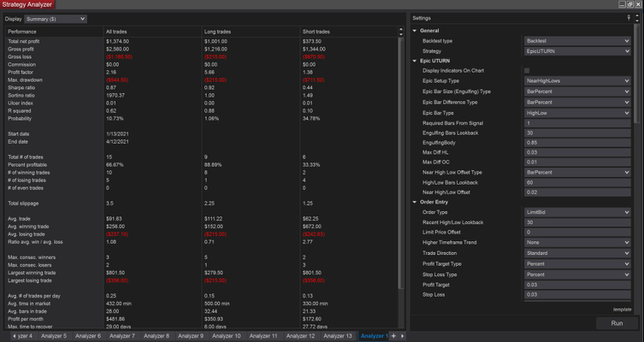This screenshot has width=644, height=342.
Task: Collapse the Epic UTURN section
Action: [x=416, y=60]
